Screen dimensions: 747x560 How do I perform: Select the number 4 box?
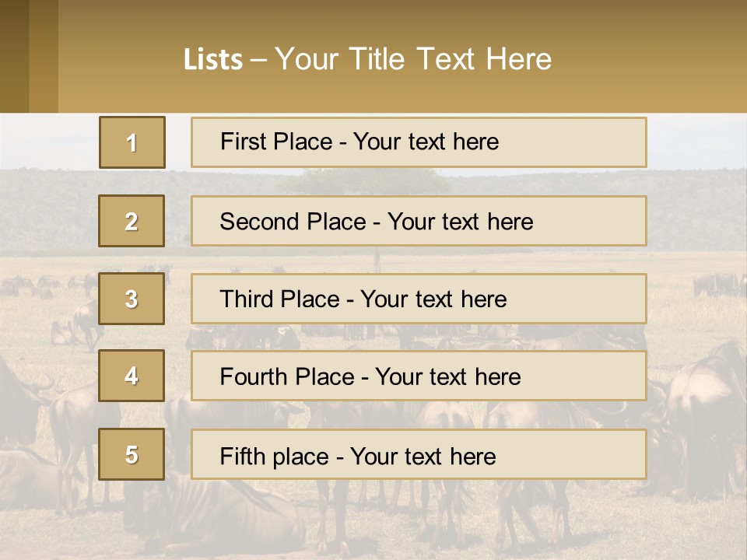click(132, 376)
